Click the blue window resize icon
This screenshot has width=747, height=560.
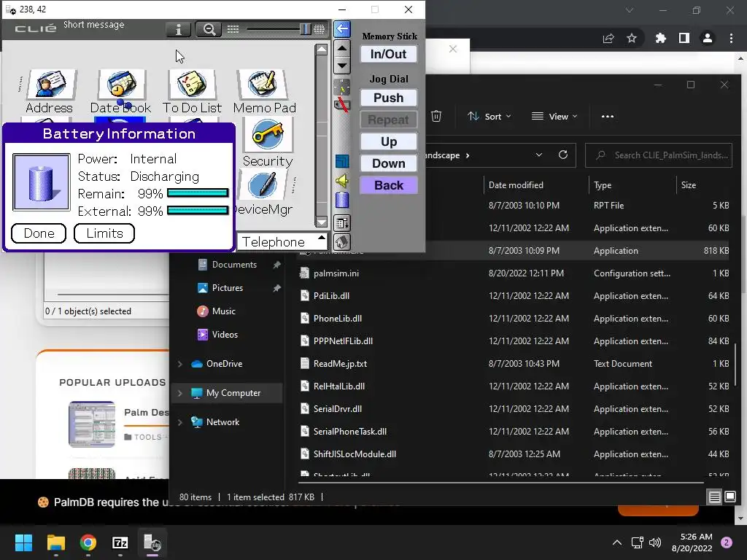(x=342, y=161)
